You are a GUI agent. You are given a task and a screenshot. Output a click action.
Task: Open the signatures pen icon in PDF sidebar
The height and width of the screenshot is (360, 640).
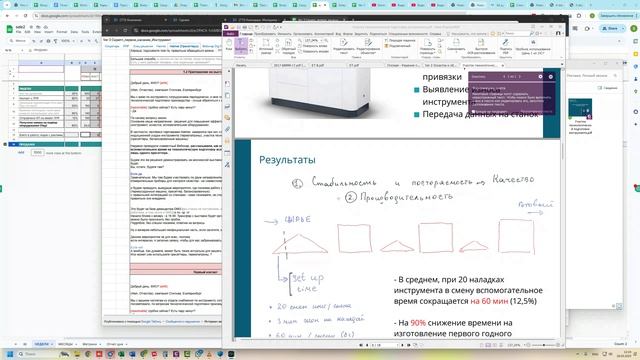pos(228,164)
